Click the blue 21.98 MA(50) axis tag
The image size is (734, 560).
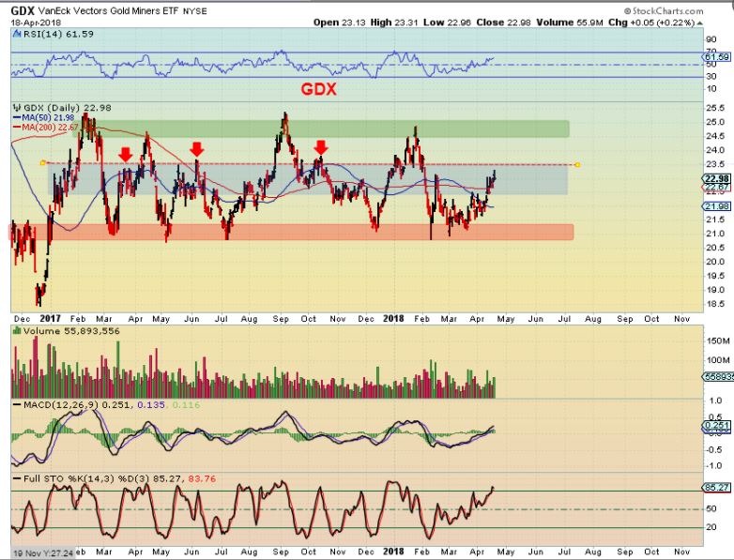coord(717,206)
